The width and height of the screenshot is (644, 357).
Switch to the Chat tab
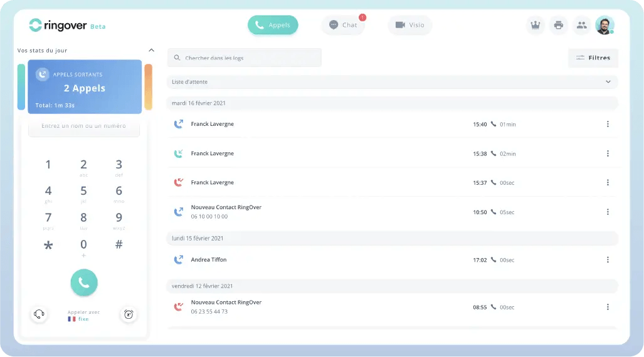(x=343, y=25)
